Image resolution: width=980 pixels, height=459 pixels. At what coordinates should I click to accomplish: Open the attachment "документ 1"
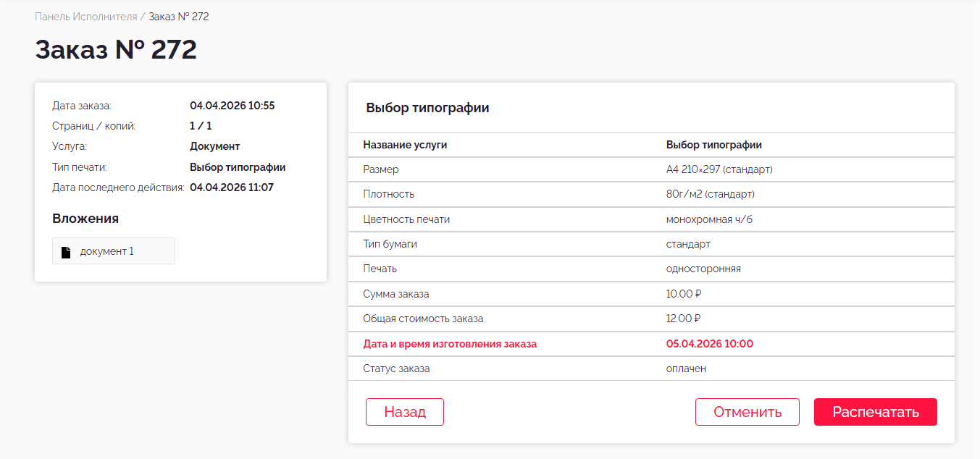[x=107, y=251]
